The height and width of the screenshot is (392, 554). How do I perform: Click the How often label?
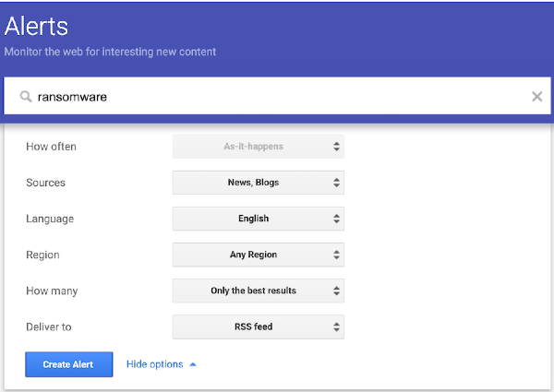click(52, 147)
